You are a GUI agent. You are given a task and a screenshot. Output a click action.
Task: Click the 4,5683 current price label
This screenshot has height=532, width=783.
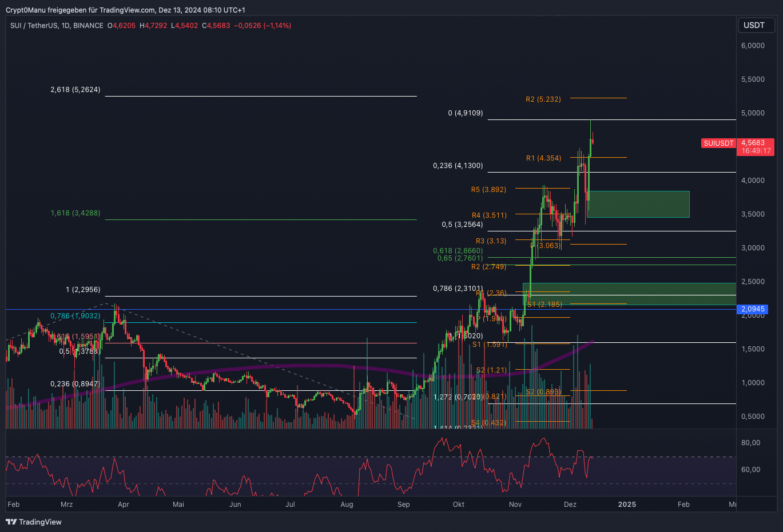pyautogui.click(x=753, y=143)
